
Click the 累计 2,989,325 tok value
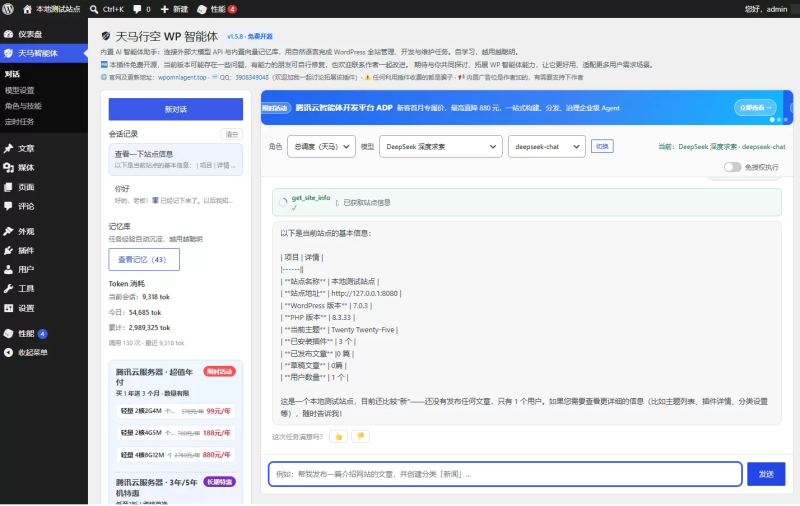[x=149, y=328]
